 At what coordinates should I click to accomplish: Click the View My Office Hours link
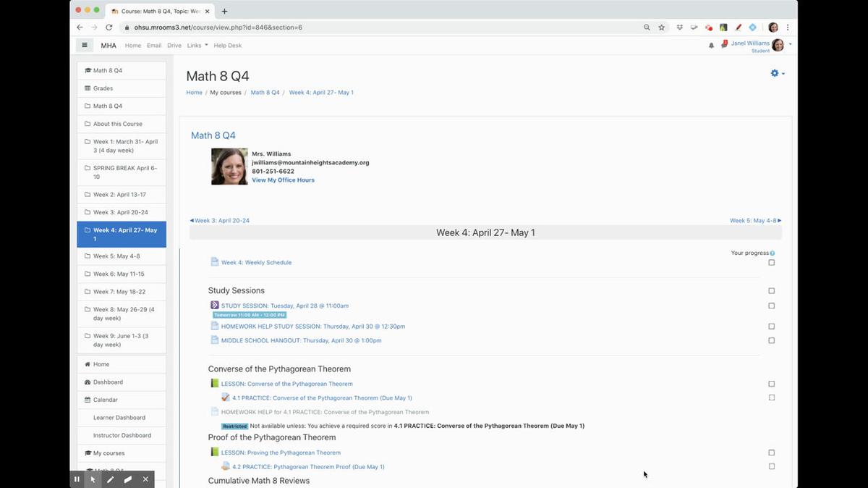(x=283, y=180)
